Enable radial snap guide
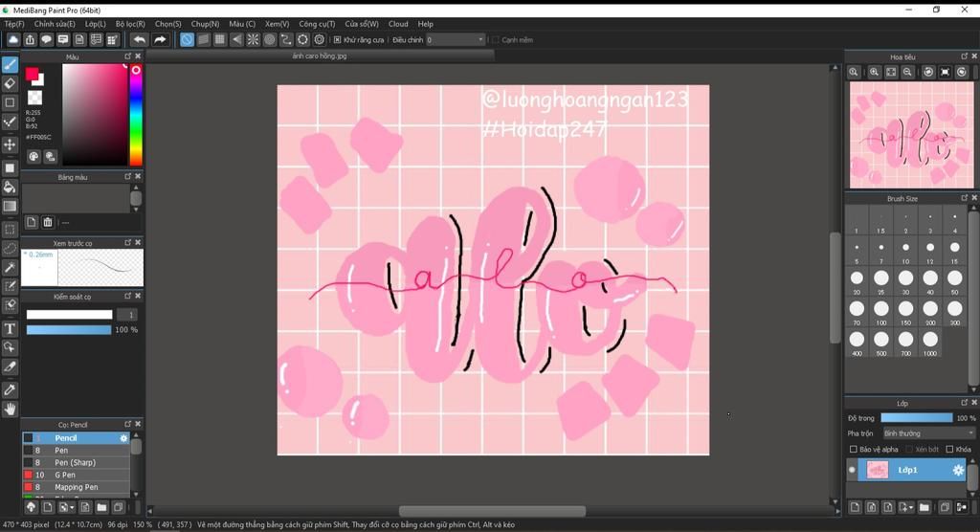This screenshot has height=532, width=980. point(253,40)
